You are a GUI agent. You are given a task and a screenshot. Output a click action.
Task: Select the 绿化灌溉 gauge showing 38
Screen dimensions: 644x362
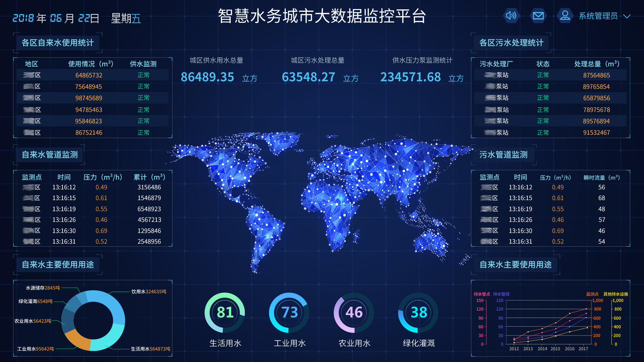(x=418, y=312)
